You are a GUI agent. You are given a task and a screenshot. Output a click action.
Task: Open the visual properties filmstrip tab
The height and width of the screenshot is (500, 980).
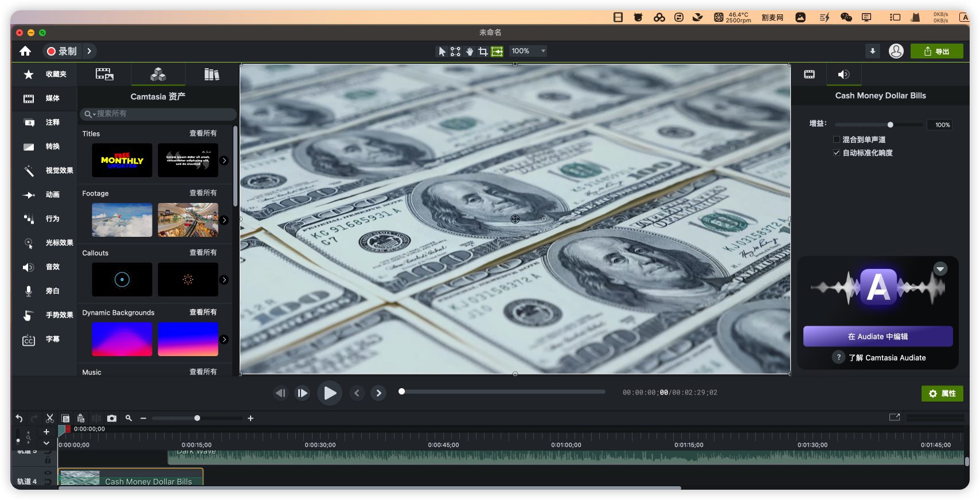[809, 74]
